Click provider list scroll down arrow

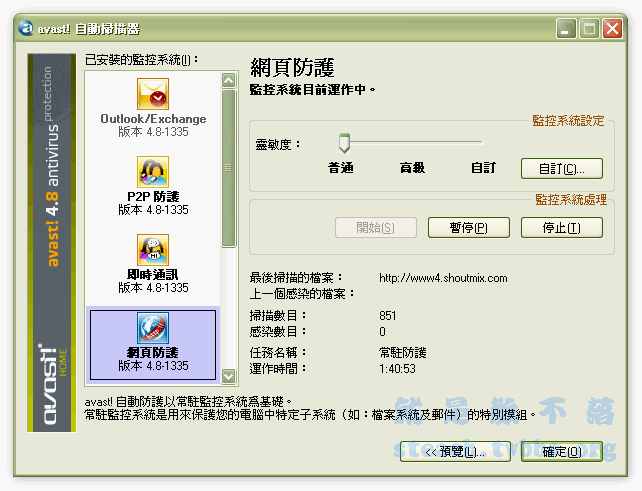coord(228,376)
